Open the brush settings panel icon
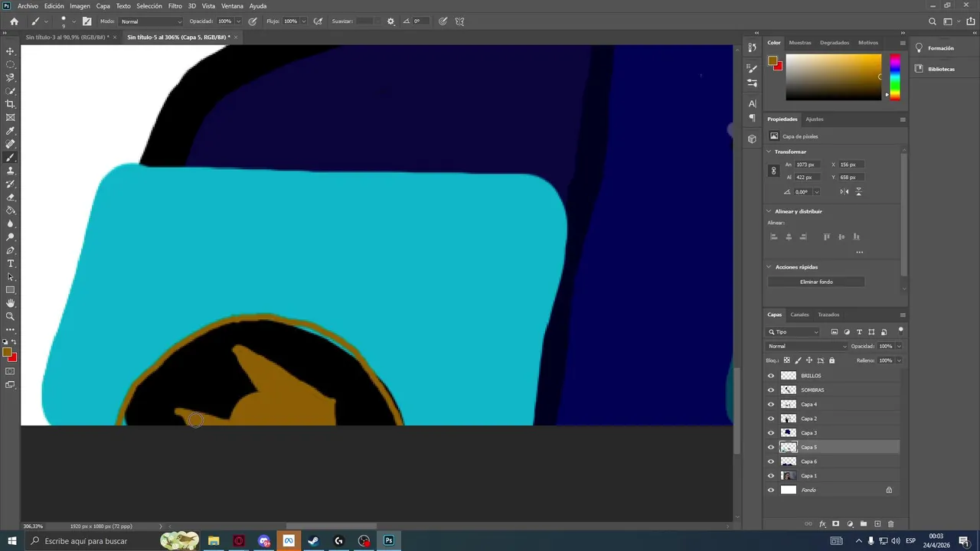The width and height of the screenshot is (980, 551). (x=87, y=21)
